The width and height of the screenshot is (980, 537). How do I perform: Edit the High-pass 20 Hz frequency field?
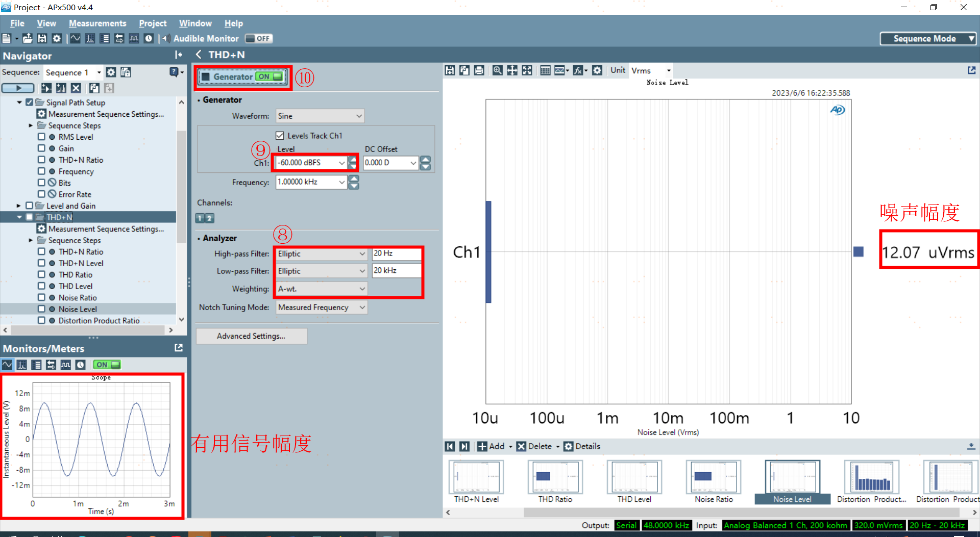point(397,253)
